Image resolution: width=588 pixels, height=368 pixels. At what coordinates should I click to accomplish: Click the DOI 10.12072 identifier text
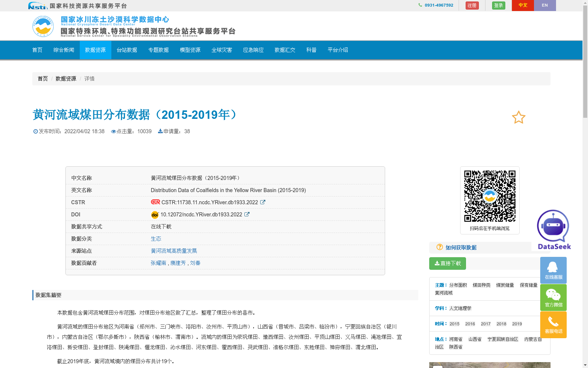pos(201,215)
